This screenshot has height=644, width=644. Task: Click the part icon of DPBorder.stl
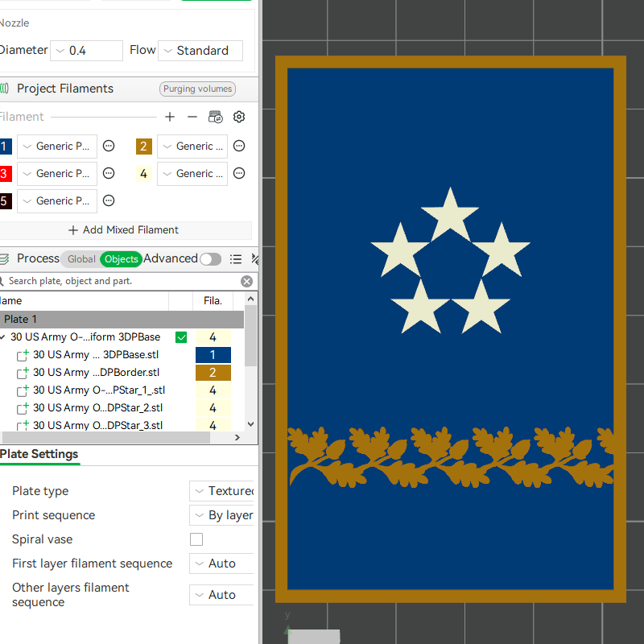(x=23, y=373)
